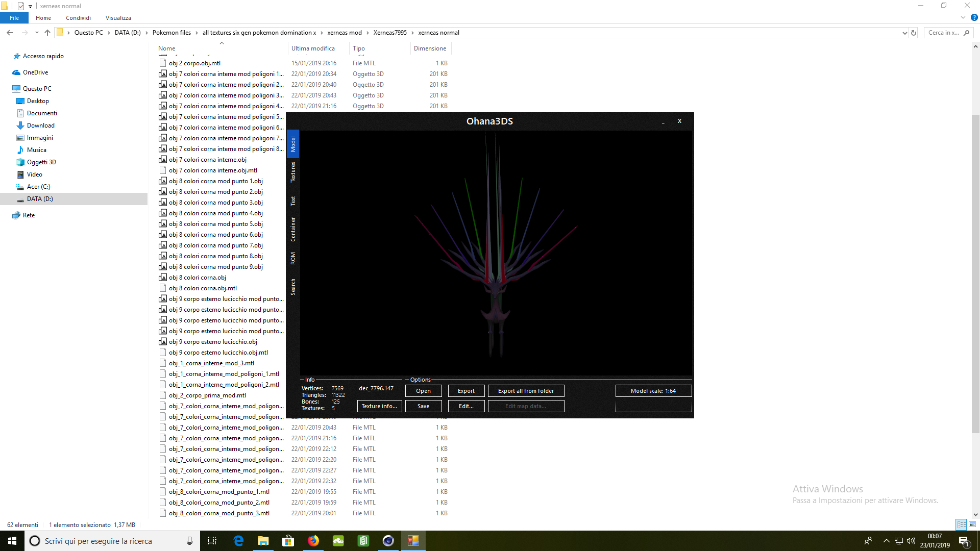This screenshot has width=980, height=551.
Task: Select obj 7 colori corna interne.obj icon
Action: [x=163, y=160]
